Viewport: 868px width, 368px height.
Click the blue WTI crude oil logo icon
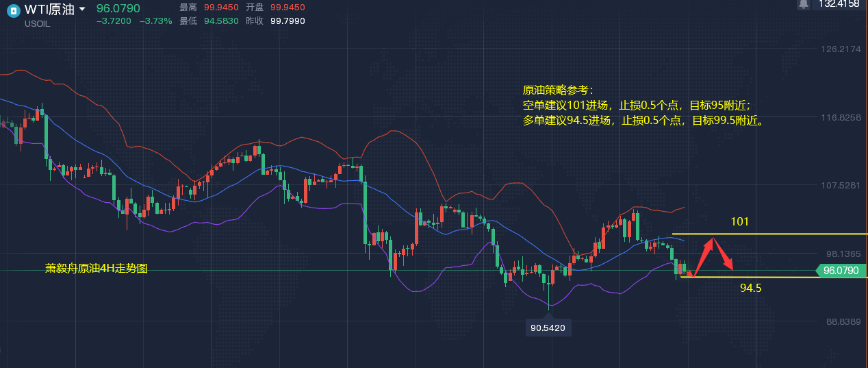coord(12,10)
